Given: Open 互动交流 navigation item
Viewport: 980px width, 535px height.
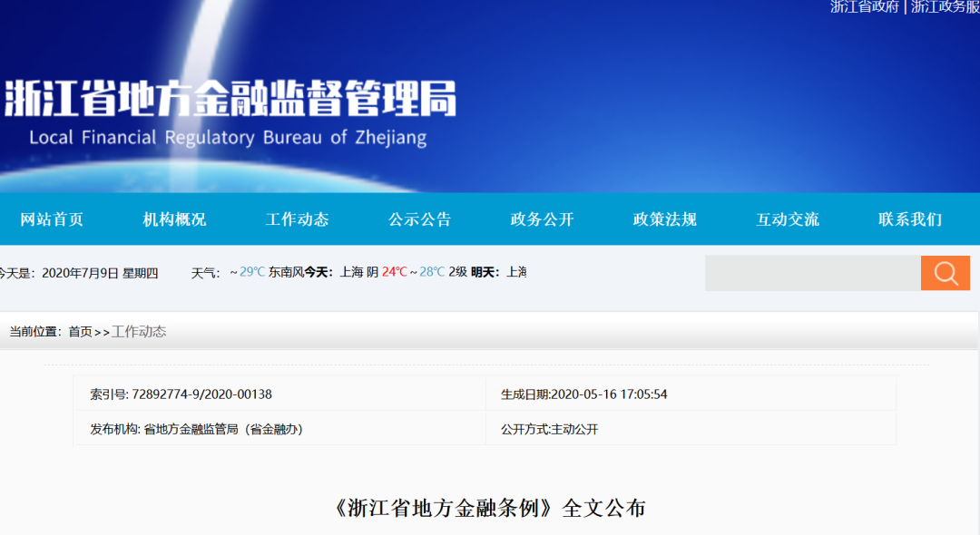Looking at the screenshot, I should tap(788, 219).
